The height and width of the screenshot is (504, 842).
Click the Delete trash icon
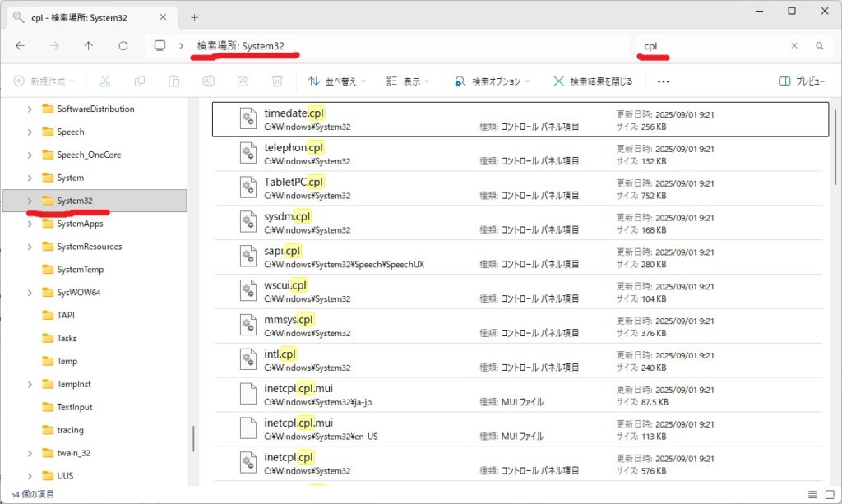click(x=278, y=81)
